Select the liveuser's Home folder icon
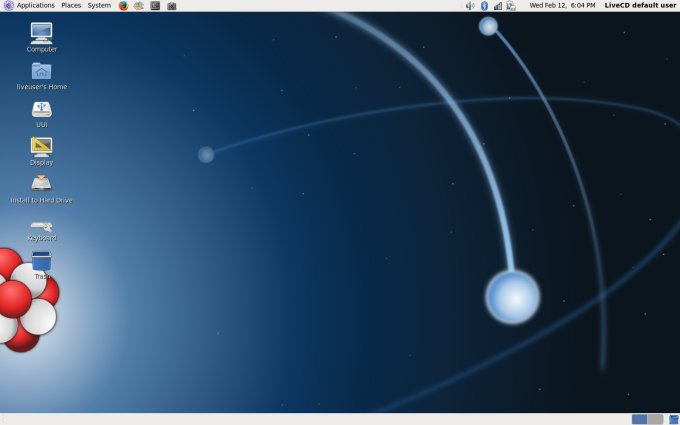This screenshot has width=680, height=425. 42,75
